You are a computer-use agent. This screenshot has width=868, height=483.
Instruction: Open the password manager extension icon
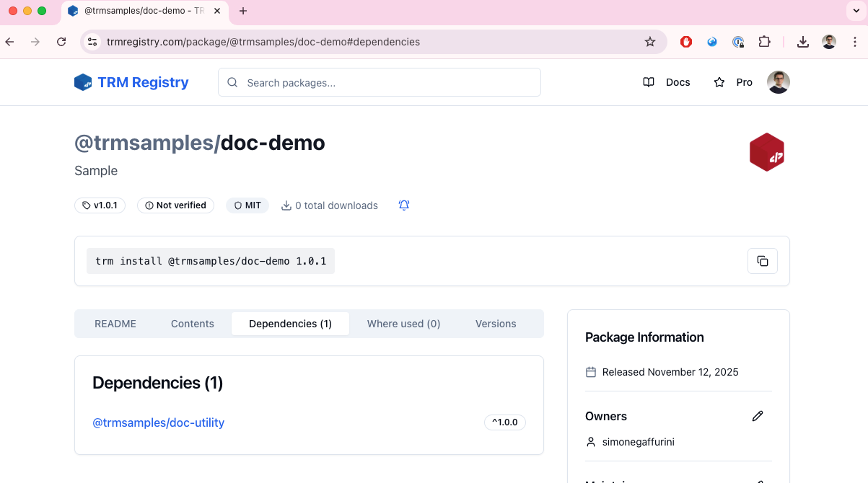(x=738, y=42)
